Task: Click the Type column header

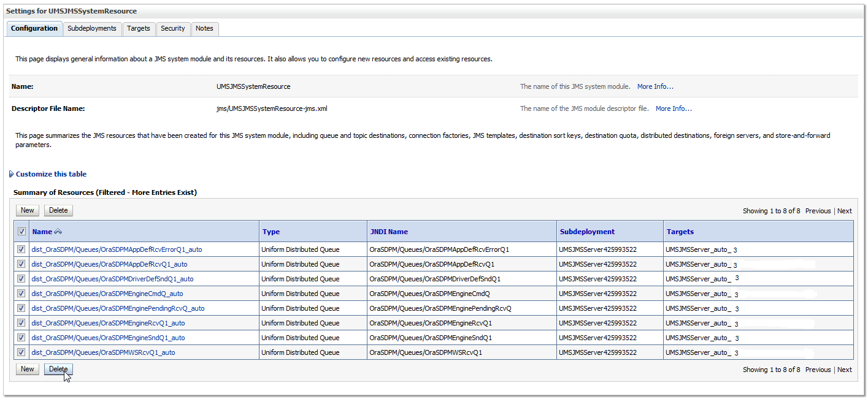Action: [x=271, y=232]
